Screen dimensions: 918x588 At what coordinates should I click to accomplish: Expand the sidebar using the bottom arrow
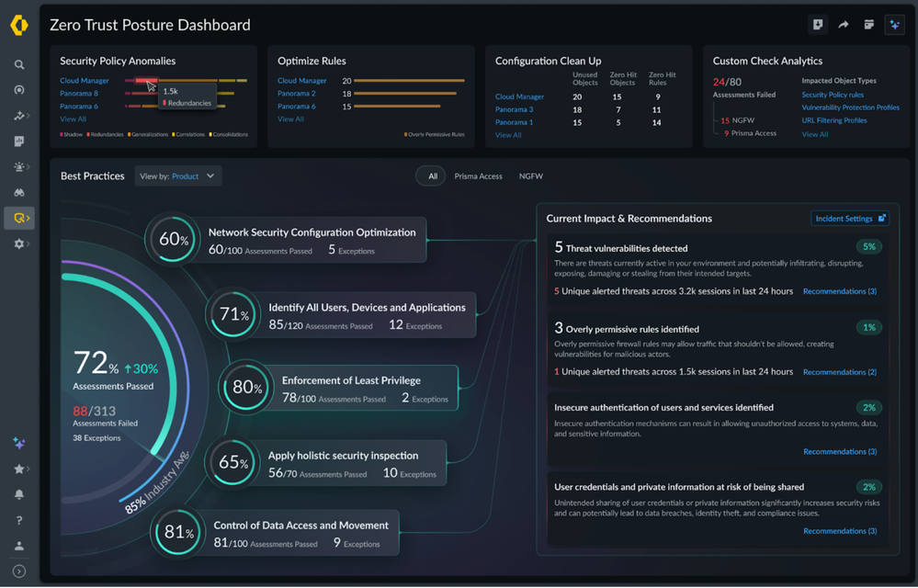pyautogui.click(x=19, y=571)
